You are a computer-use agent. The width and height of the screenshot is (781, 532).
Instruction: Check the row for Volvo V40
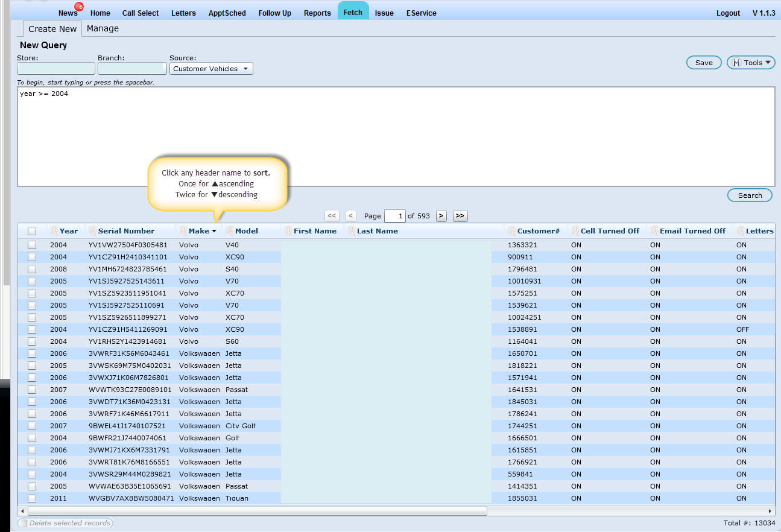tap(32, 245)
